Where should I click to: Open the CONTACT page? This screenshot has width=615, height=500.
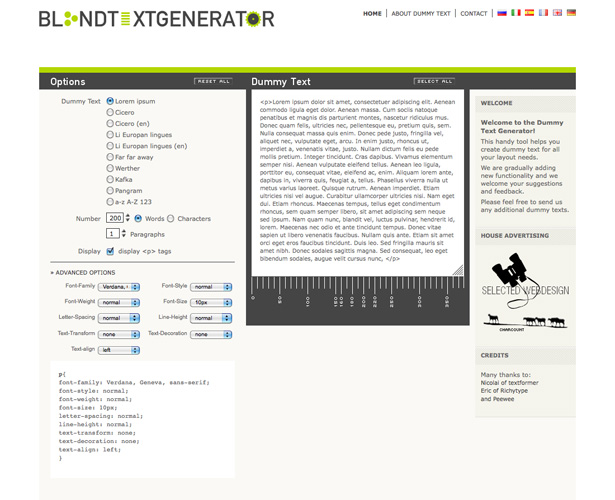point(473,14)
